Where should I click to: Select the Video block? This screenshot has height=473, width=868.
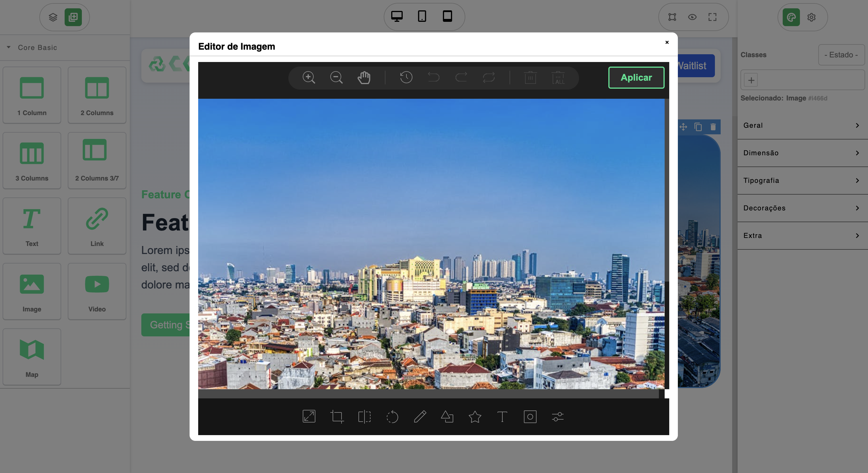click(x=97, y=291)
